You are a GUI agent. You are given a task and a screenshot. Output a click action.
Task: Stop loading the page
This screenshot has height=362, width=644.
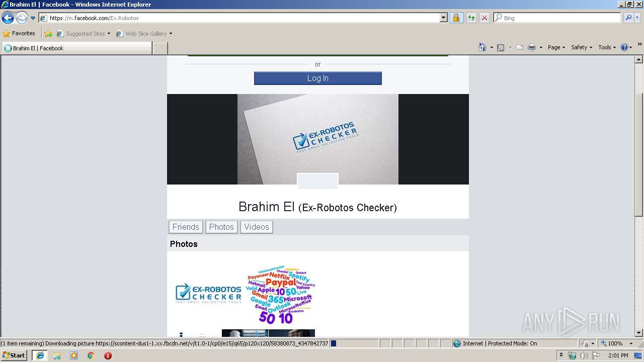click(484, 18)
